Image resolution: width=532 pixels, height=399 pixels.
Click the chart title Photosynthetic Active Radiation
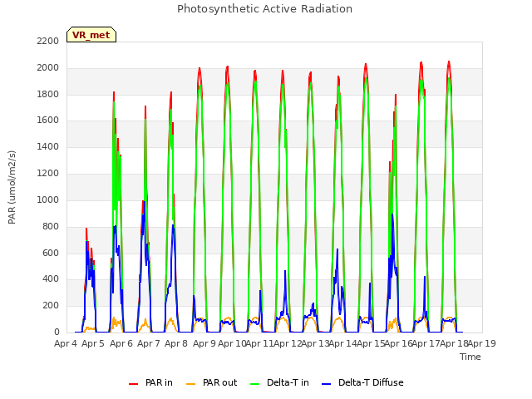coord(264,9)
